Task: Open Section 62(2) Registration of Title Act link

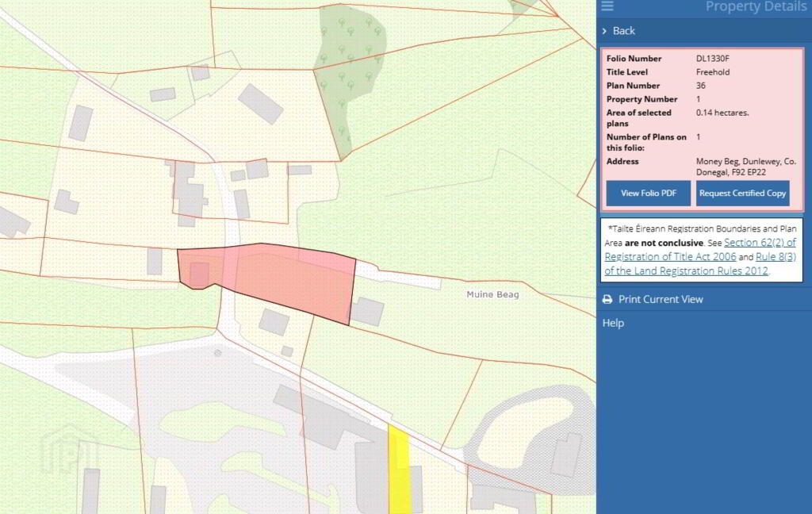Action: pyautogui.click(x=700, y=249)
